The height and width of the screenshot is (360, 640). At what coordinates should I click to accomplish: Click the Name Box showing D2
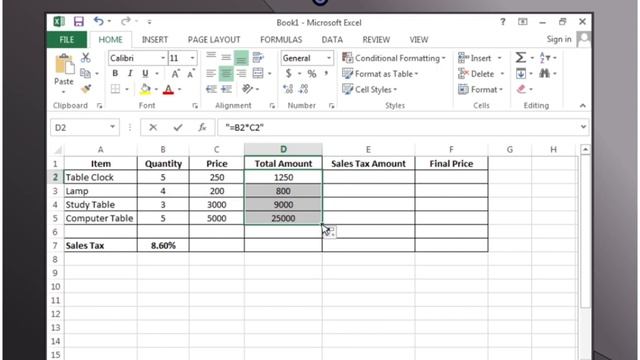coord(84,127)
